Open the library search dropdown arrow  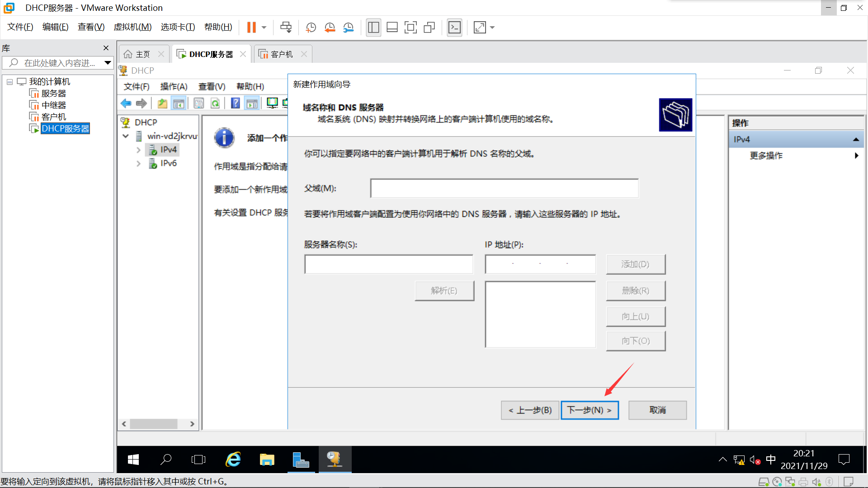(x=108, y=63)
